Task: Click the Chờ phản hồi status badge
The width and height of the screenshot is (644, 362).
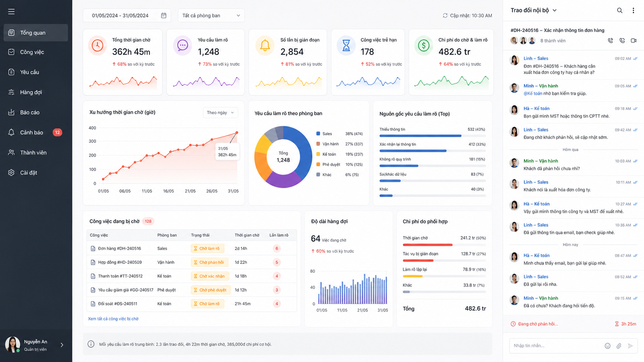Action: pyautogui.click(x=210, y=262)
